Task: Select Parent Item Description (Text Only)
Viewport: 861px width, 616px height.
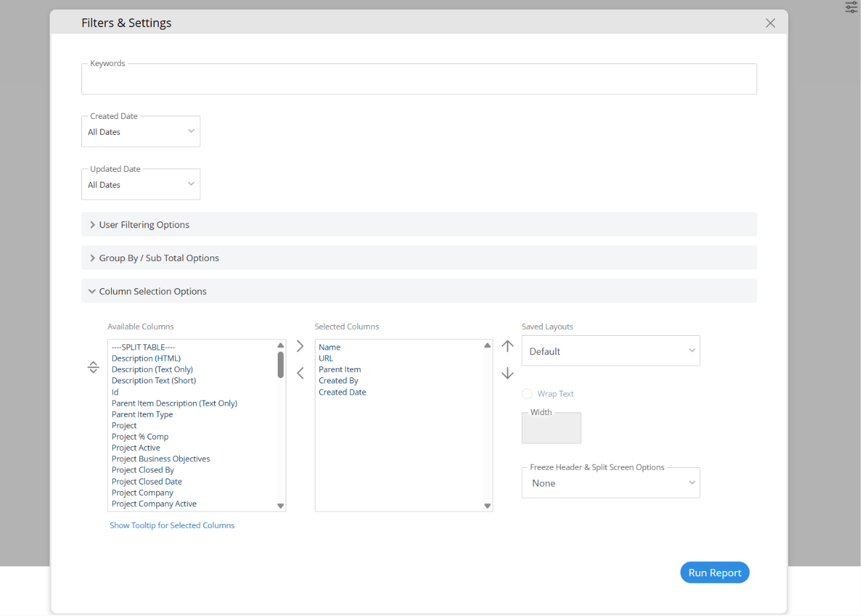Action: pos(175,403)
